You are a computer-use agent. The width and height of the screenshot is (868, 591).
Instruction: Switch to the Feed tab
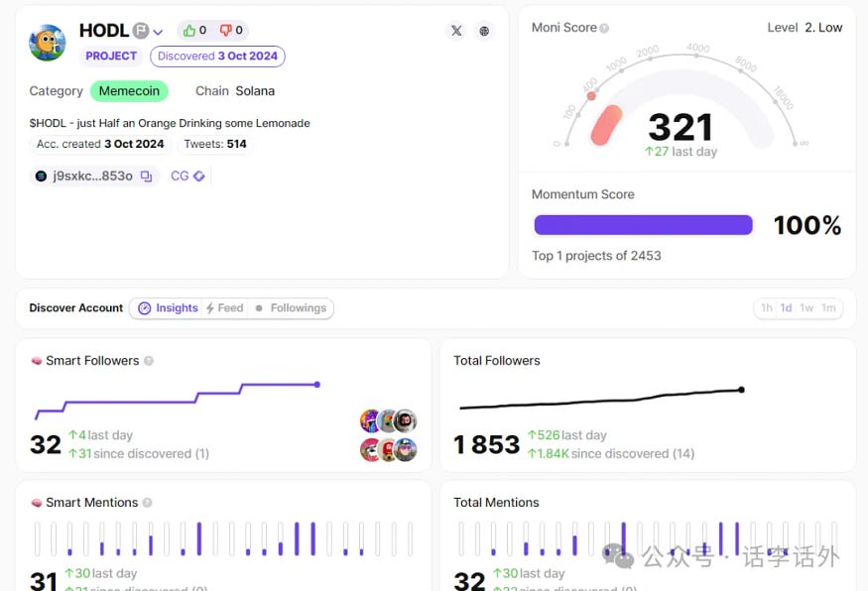coord(225,308)
